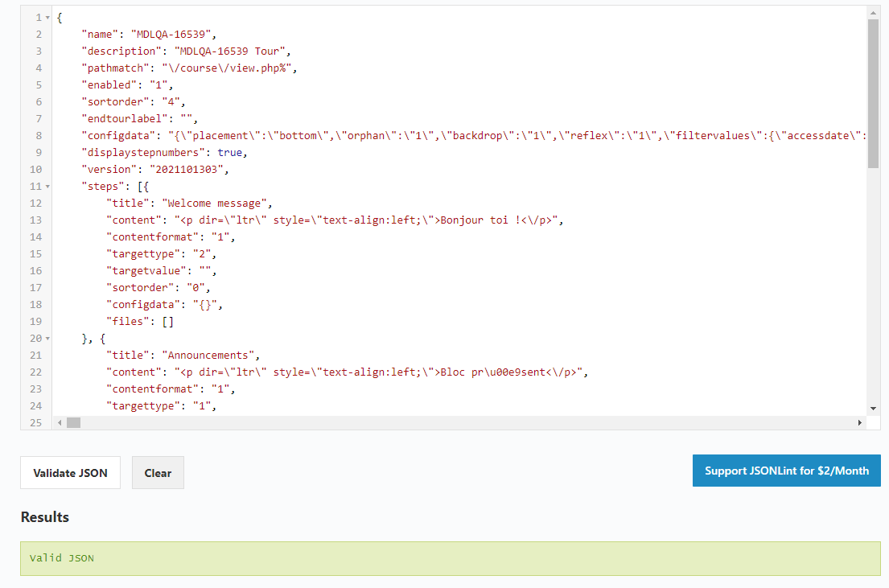
Task: Click the Results heading
Action: [45, 517]
